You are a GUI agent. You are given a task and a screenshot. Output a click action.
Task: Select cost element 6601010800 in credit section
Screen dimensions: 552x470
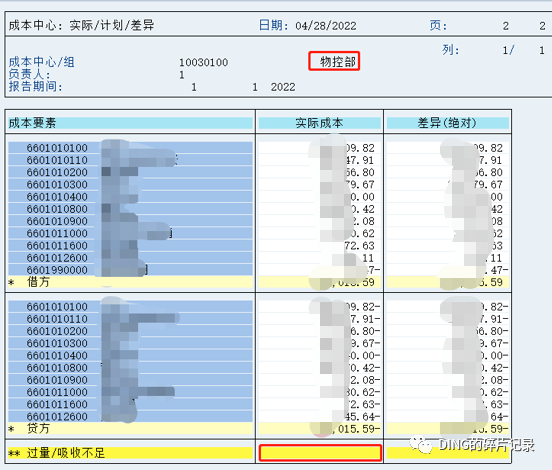coord(57,368)
